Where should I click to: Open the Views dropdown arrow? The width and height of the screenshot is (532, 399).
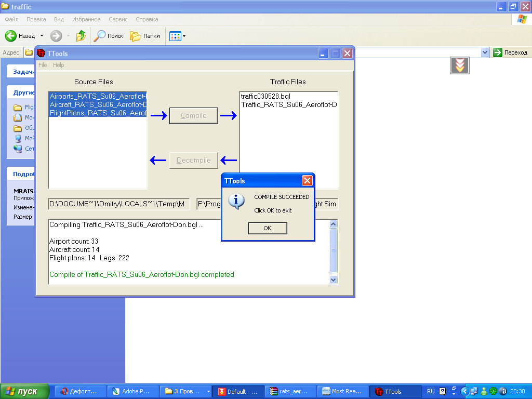pyautogui.click(x=184, y=36)
